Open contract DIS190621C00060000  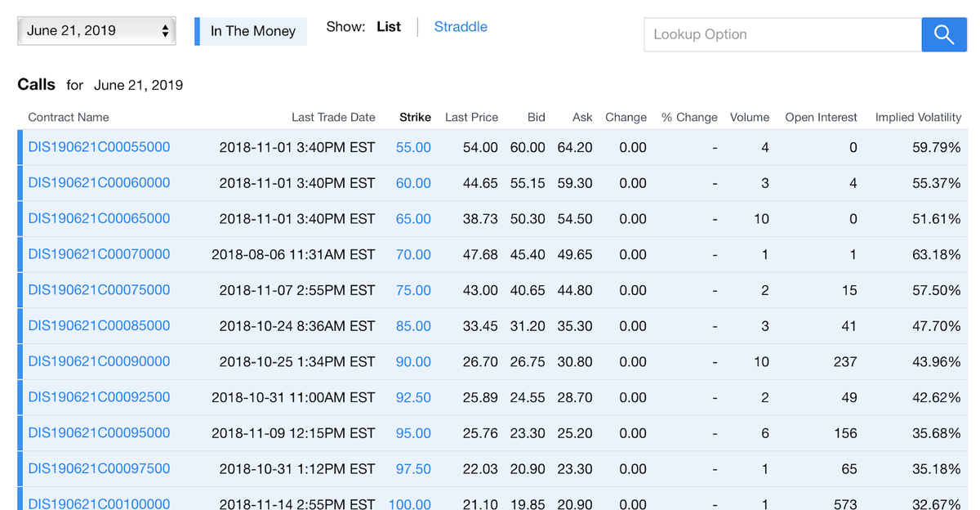tap(99, 183)
